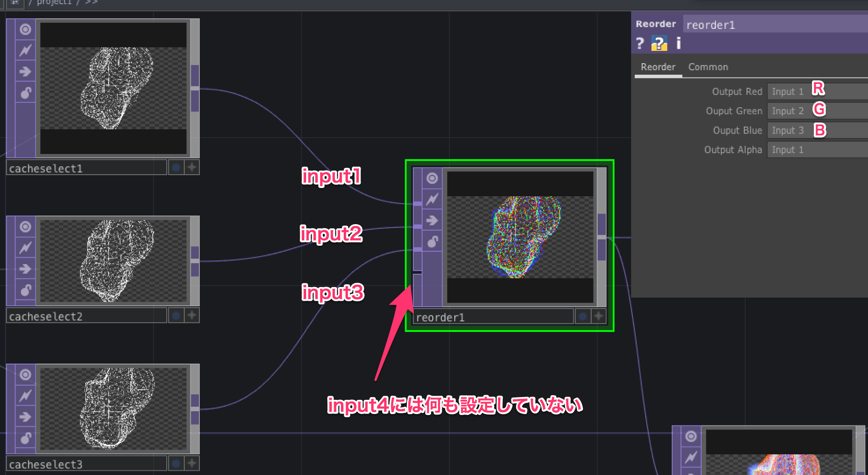This screenshot has width=868, height=475.
Task: Show operator info with the i icon
Action: click(x=679, y=43)
